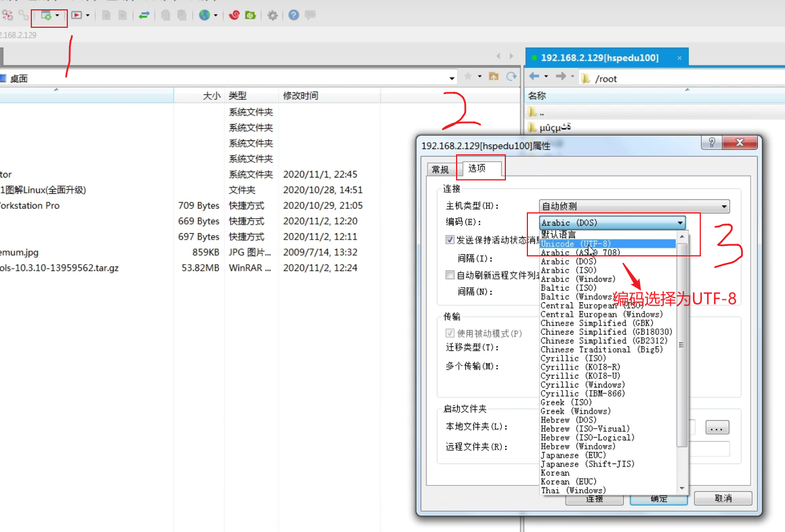The image size is (785, 532).
Task: Expand the globe icon dropdown arrow
Action: [215, 16]
